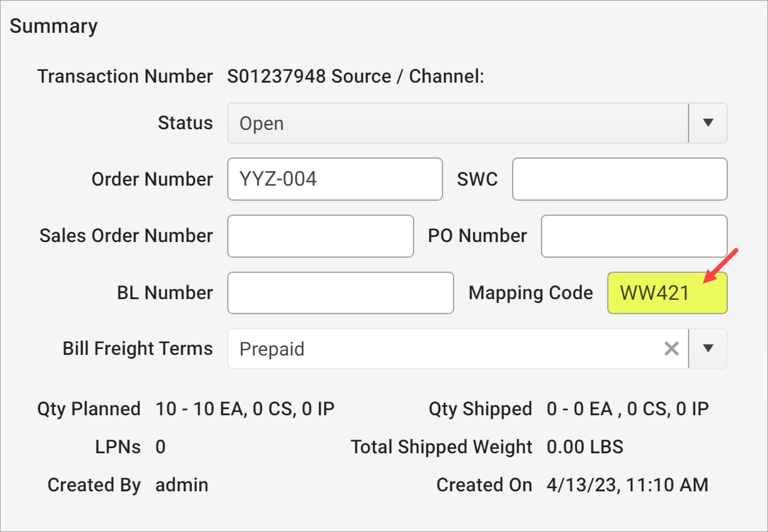Focus the Sales Order Number input

(x=320, y=235)
